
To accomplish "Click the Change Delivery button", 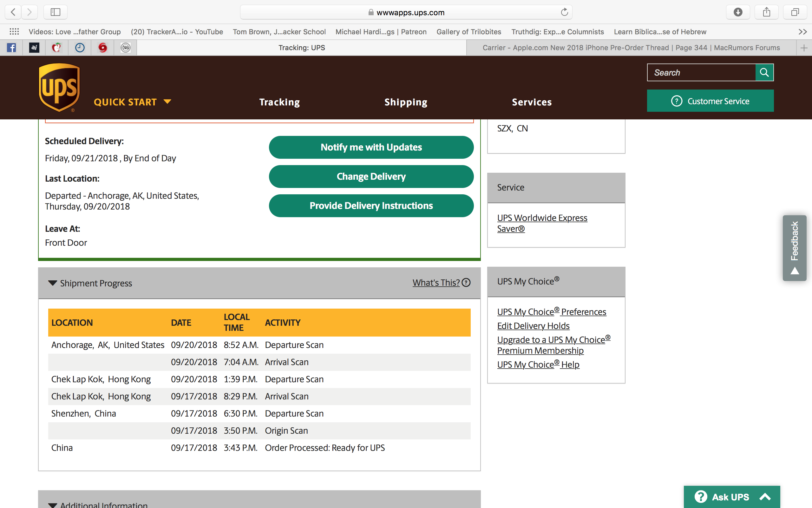I will [x=371, y=177].
